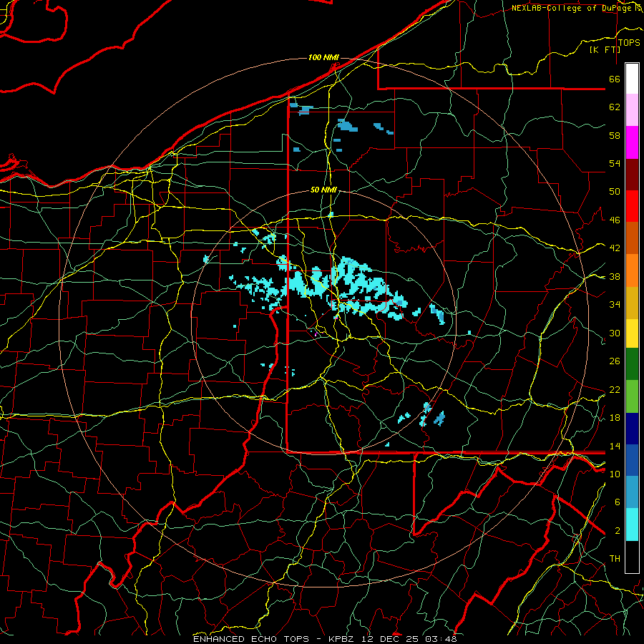
Task: Click the '12 DEC 25' date stamp
Action: click(390, 639)
